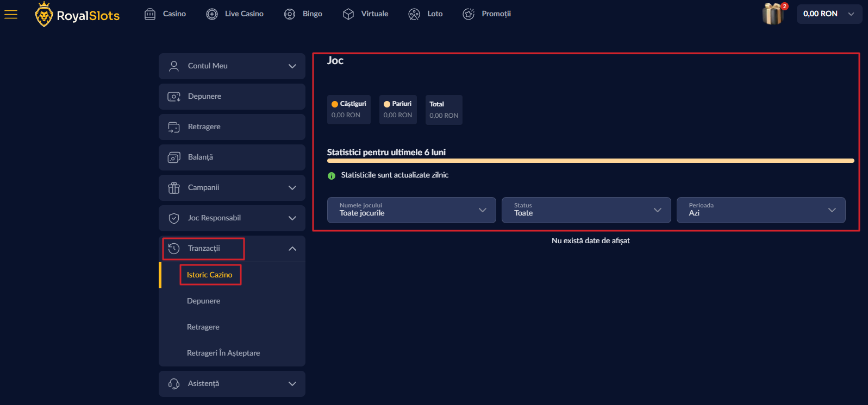Click the Loto balls icon
The width and height of the screenshot is (868, 405).
[414, 14]
